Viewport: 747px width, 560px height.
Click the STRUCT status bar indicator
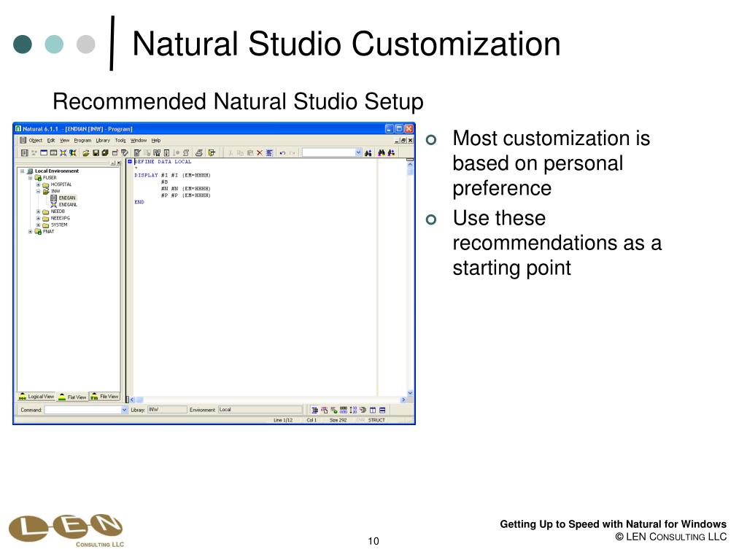click(x=376, y=420)
